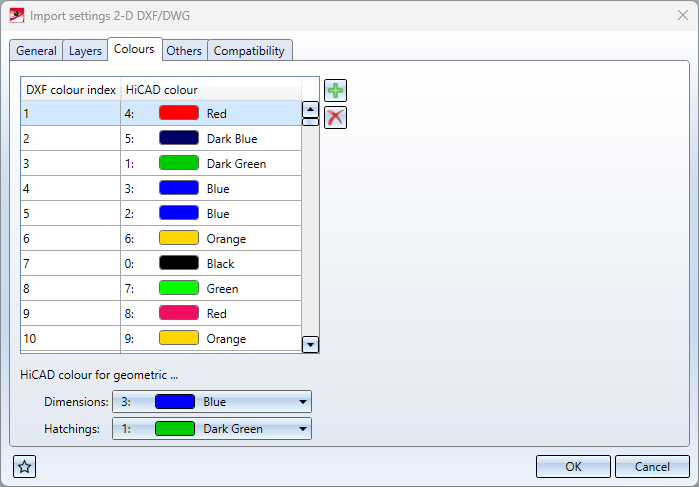Add a new colour mapping with the green plus icon
Screen dimensions: 699x487
click(x=335, y=91)
